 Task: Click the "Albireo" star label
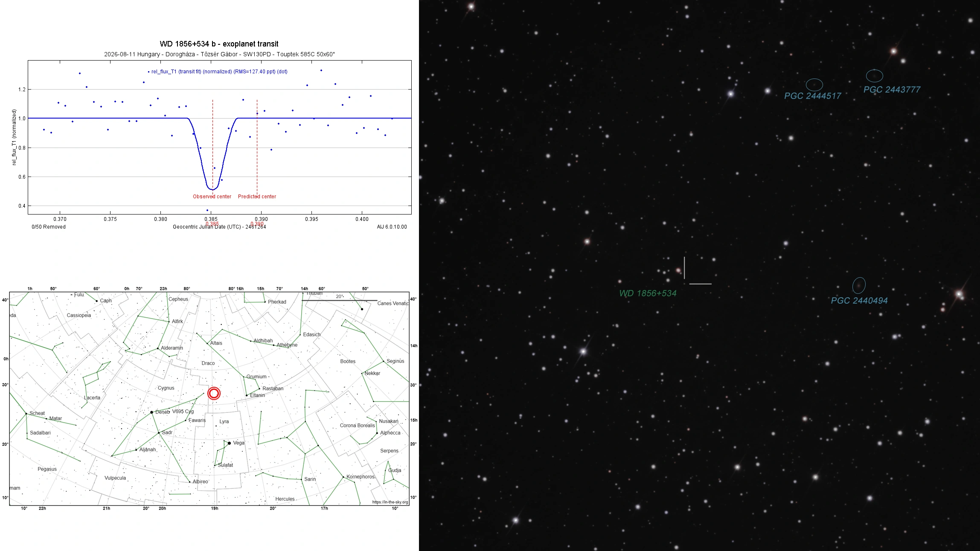[x=201, y=482]
